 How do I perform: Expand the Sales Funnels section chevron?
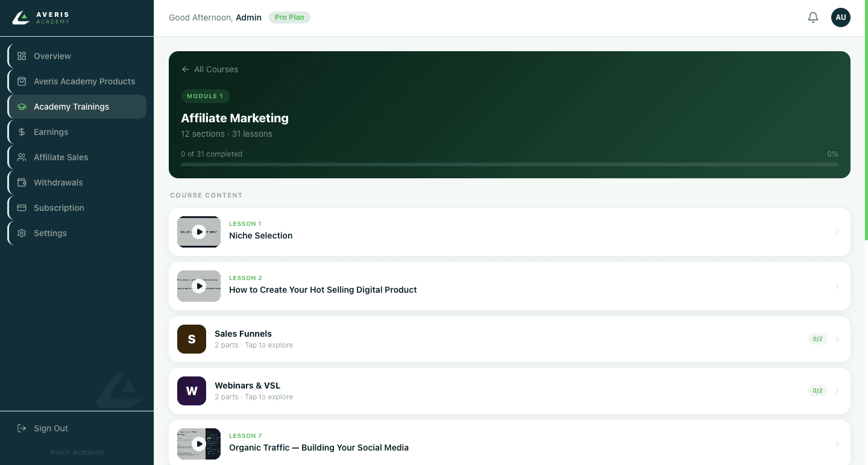click(x=837, y=339)
